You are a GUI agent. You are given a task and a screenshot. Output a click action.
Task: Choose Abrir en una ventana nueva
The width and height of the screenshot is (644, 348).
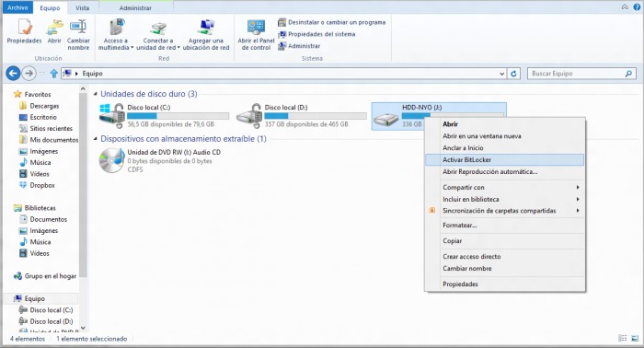pos(505,136)
